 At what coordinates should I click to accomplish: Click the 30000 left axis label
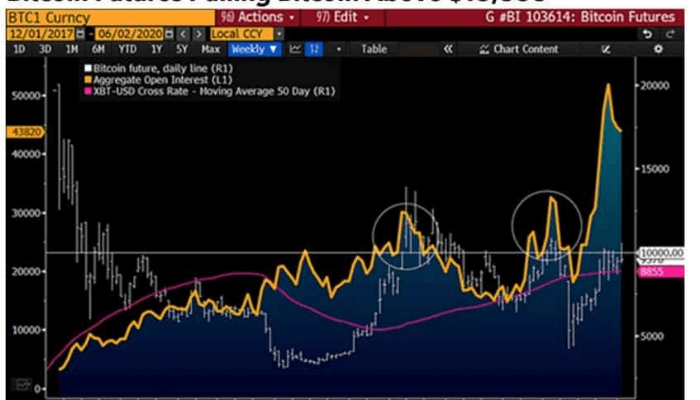pyautogui.click(x=28, y=213)
